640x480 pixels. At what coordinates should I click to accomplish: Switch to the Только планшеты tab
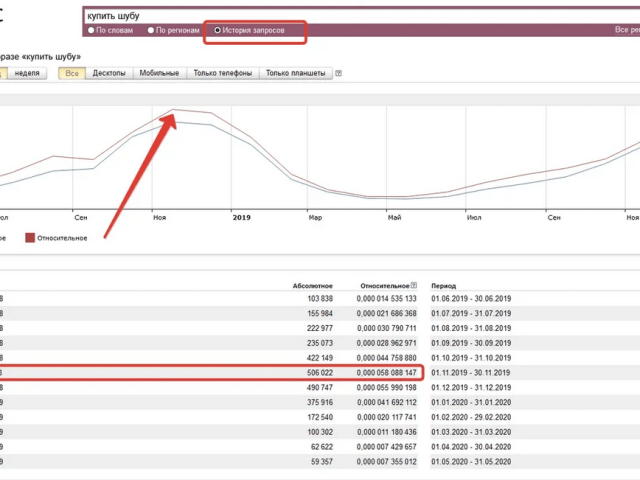pyautogui.click(x=296, y=73)
